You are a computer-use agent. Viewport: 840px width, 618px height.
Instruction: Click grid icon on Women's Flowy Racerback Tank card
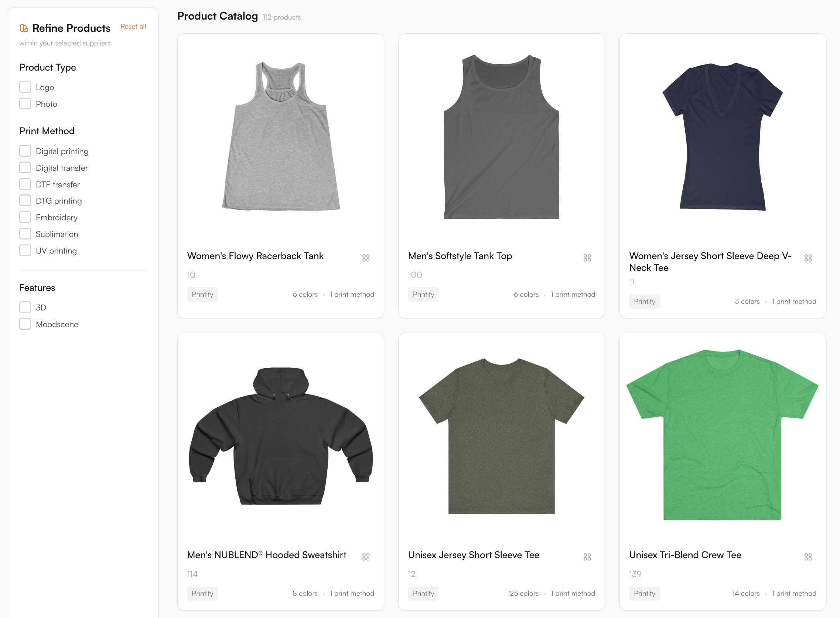click(x=366, y=258)
